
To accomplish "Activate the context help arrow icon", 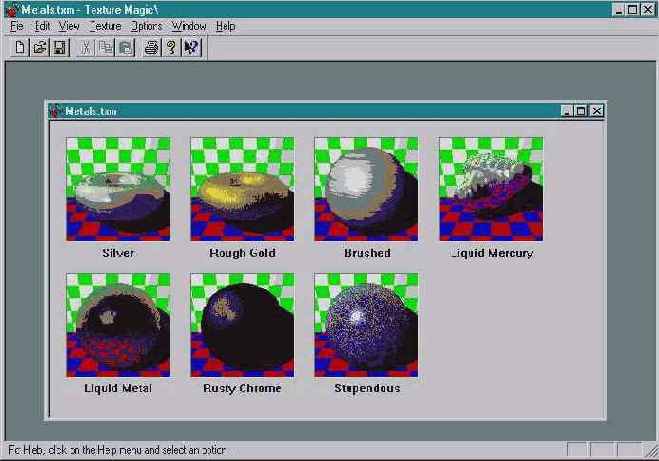I will 192,47.
